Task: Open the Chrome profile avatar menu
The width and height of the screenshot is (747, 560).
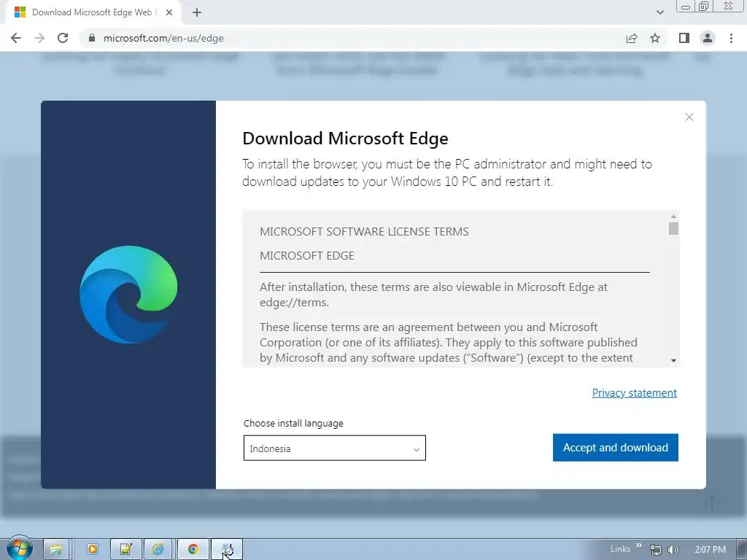Action: pos(708,38)
